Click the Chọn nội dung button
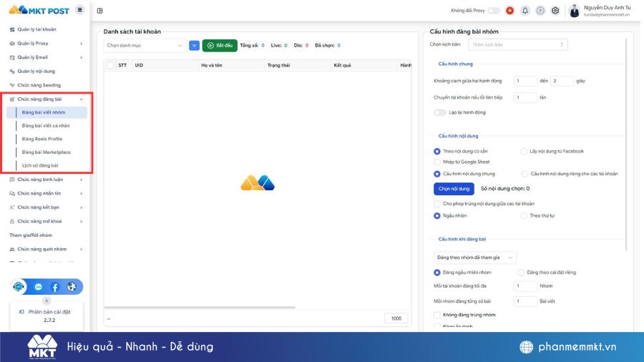Viewport: 644px width, 362px height. pos(454,189)
